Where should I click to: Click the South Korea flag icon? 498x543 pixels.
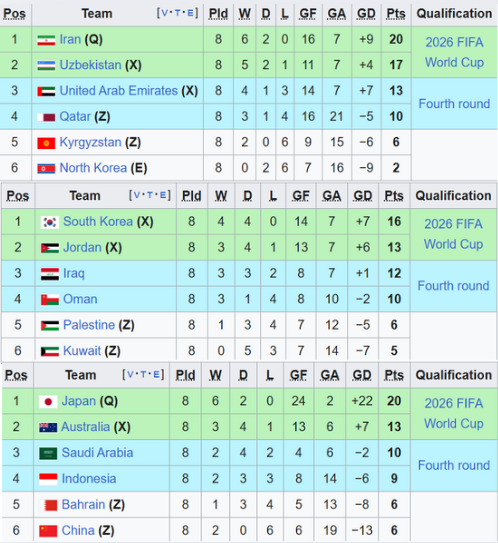click(50, 222)
